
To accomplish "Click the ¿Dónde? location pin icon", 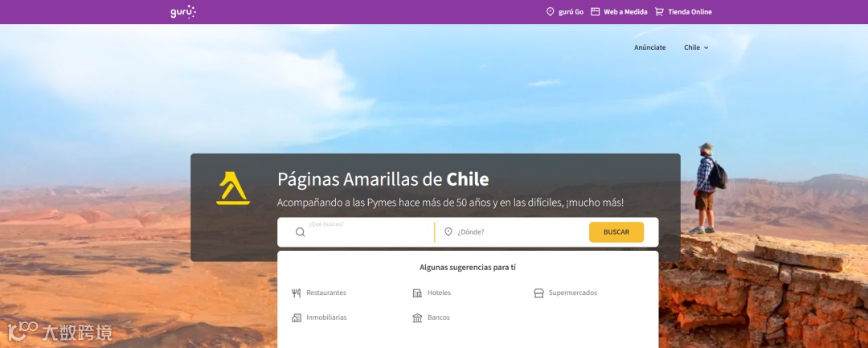I will point(448,231).
